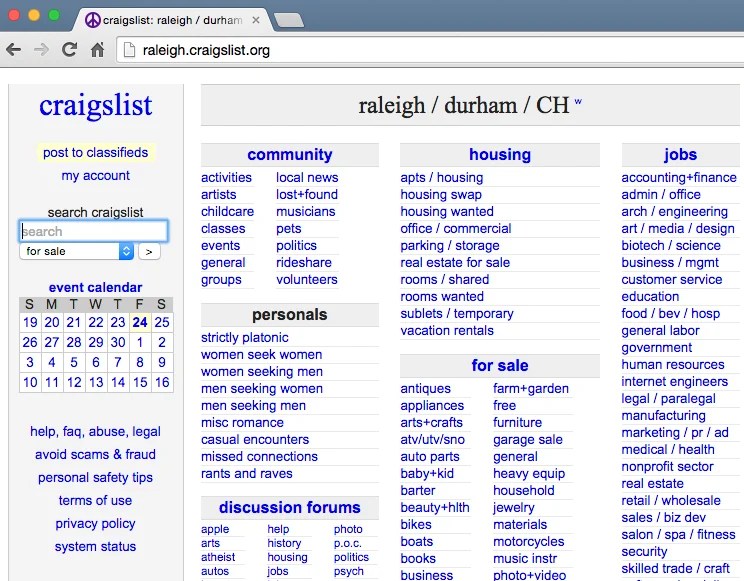Viewport: 744px width, 581px height.
Task: Open the community section header
Action: (290, 154)
